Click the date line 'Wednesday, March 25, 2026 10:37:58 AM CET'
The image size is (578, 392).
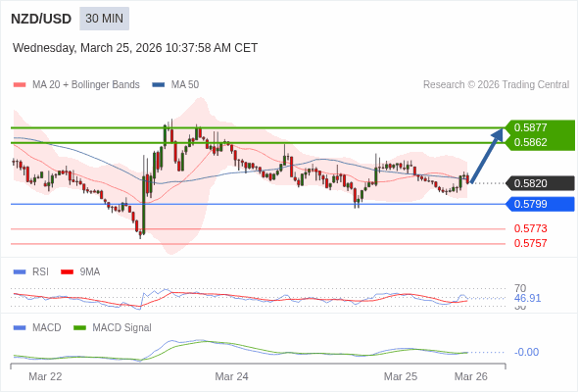[135, 48]
